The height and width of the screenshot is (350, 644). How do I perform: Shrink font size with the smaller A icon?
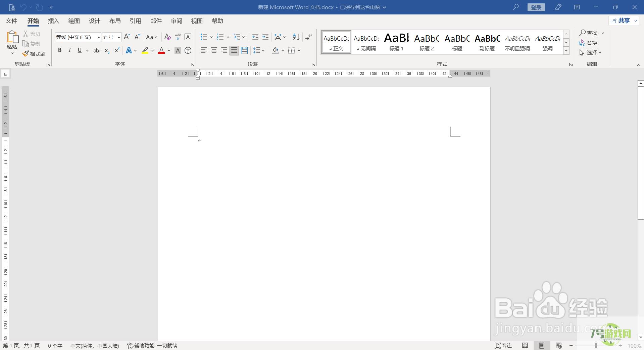pos(137,37)
